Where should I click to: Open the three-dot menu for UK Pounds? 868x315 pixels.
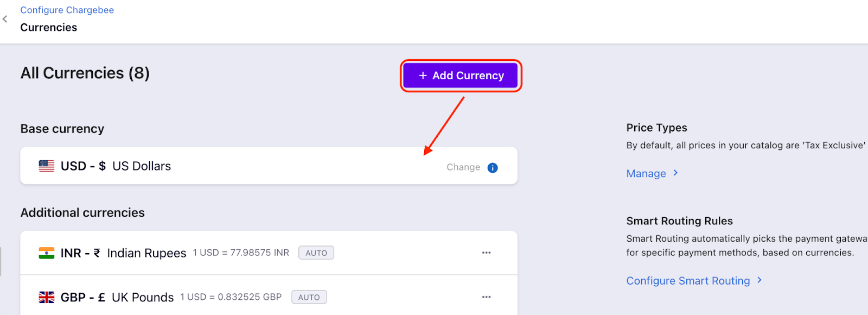tap(486, 297)
